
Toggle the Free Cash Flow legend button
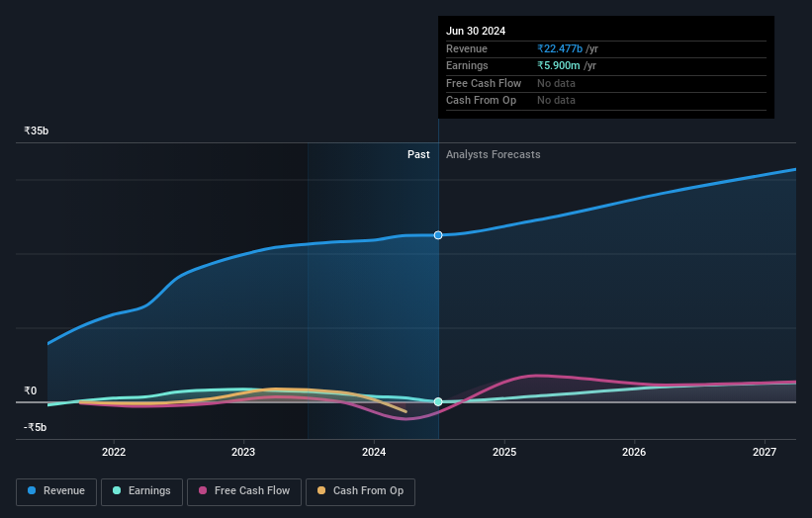pyautogui.click(x=244, y=491)
